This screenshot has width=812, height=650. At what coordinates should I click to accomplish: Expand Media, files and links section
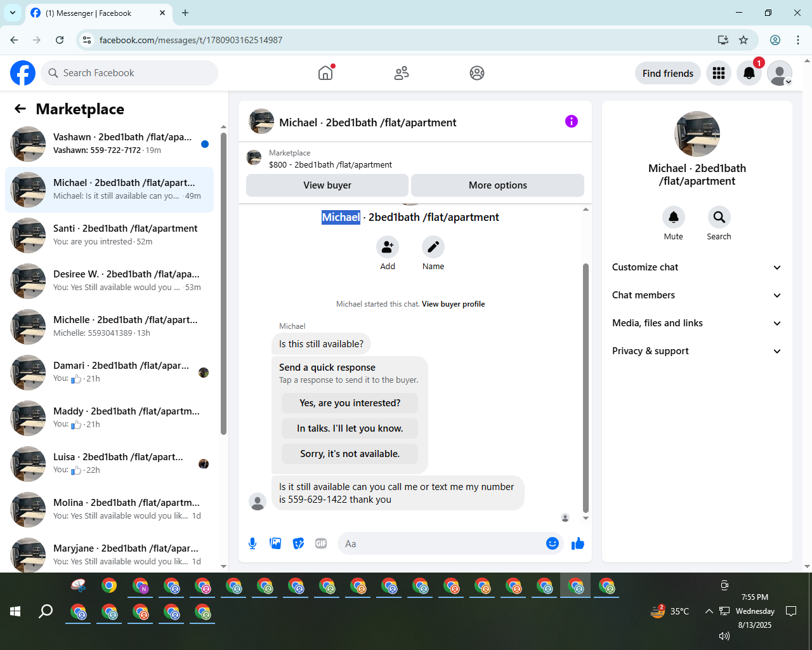tap(697, 323)
